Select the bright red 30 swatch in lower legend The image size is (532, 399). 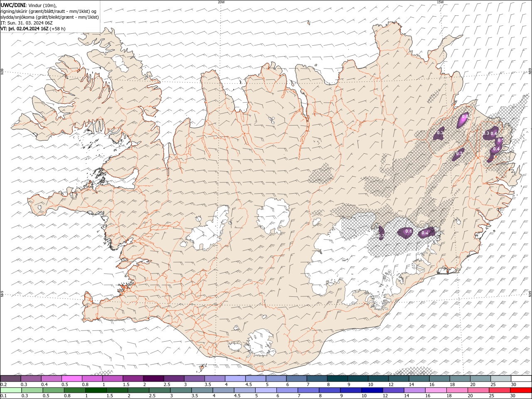click(521, 390)
